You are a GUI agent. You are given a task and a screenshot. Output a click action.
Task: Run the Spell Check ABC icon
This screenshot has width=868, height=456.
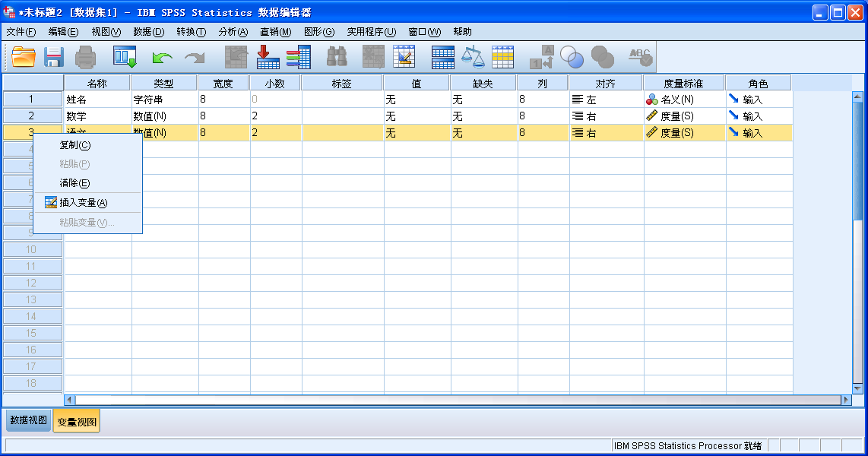(x=641, y=57)
